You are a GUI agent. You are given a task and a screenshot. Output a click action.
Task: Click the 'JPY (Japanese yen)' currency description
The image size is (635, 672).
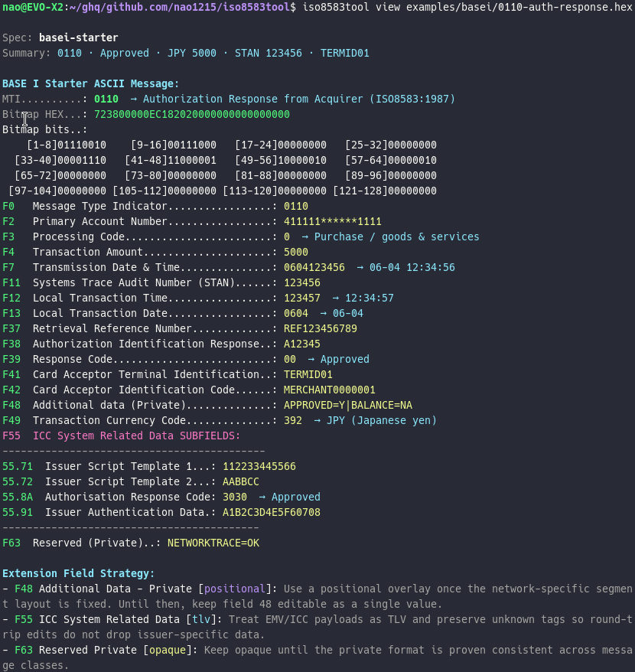[x=382, y=420]
